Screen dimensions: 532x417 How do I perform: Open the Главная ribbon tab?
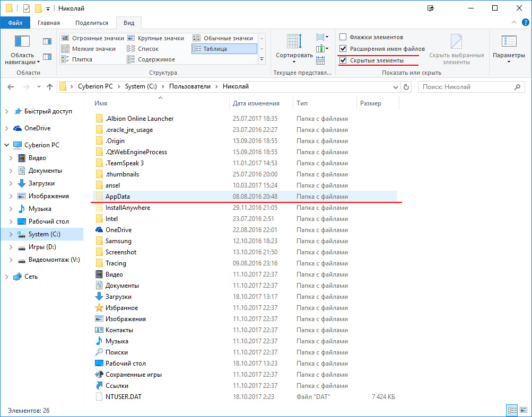pyautogui.click(x=48, y=23)
